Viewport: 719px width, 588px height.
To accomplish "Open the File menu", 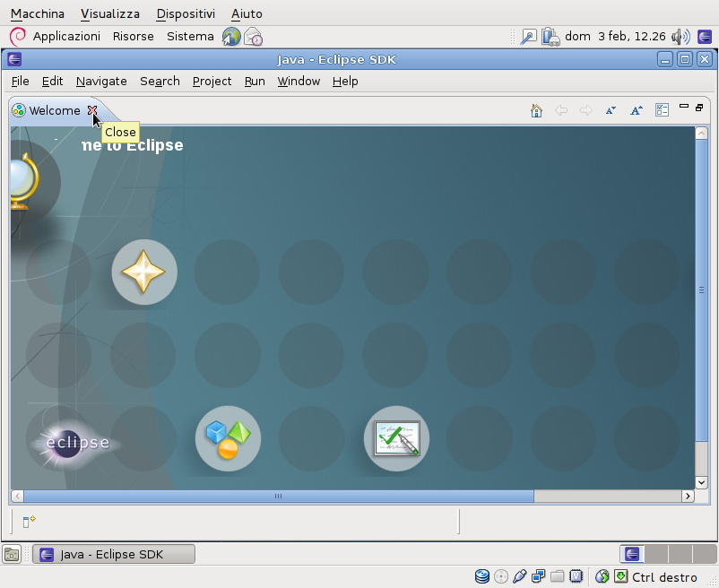I will point(21,82).
